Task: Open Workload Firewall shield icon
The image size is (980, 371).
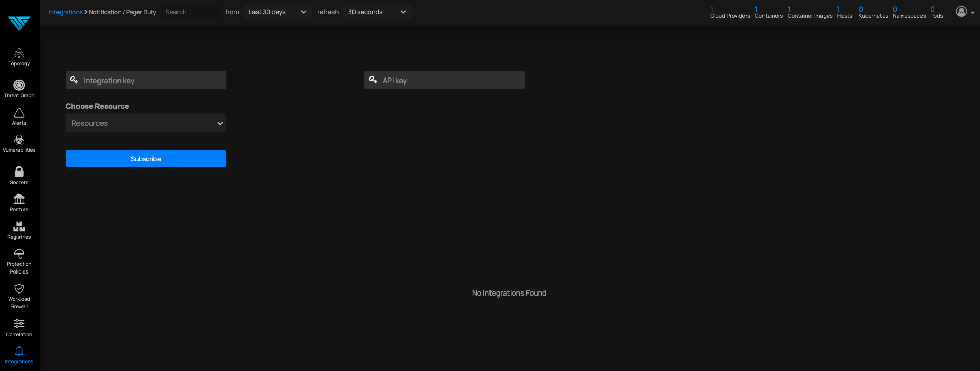Action: [19, 288]
